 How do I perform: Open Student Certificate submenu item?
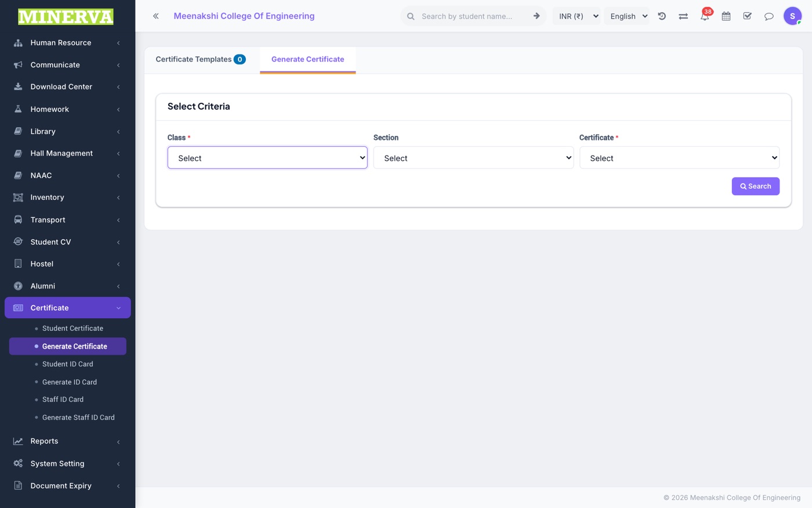point(72,329)
